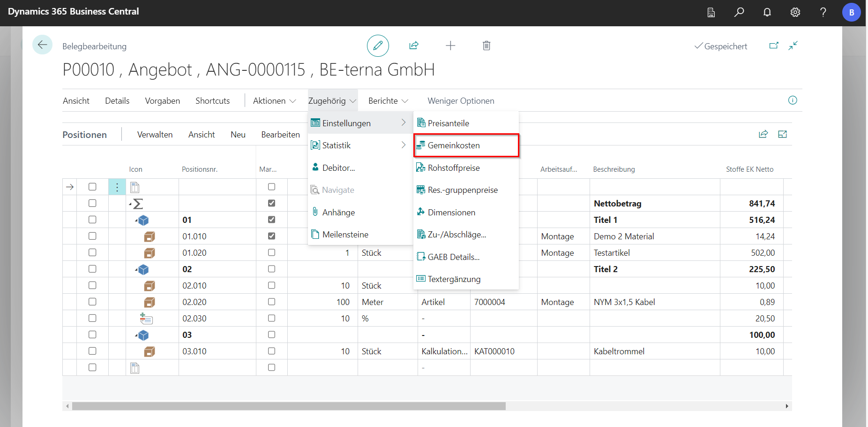Collapse title 02 tree node
The width and height of the screenshot is (868, 427).
pos(136,269)
